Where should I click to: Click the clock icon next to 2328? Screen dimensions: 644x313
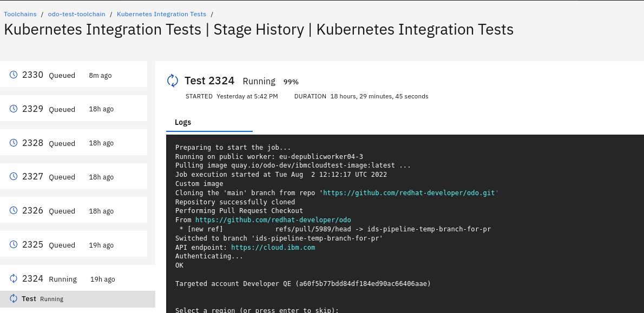[x=14, y=143]
